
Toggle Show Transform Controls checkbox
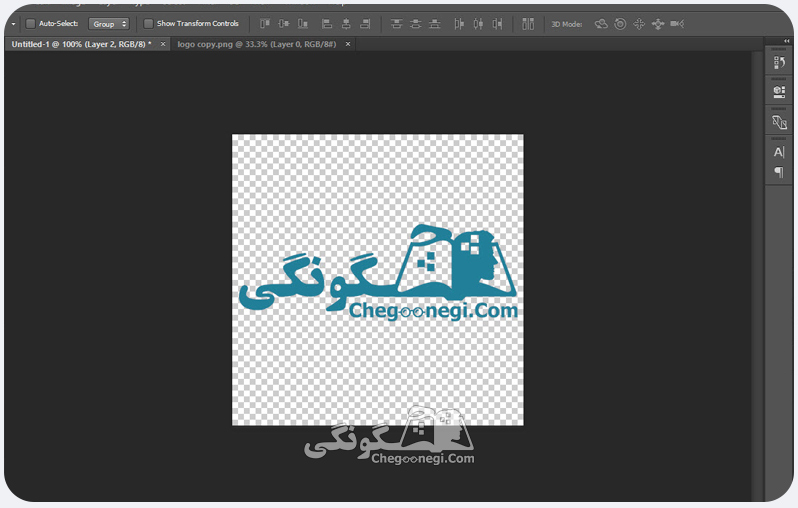coord(149,23)
